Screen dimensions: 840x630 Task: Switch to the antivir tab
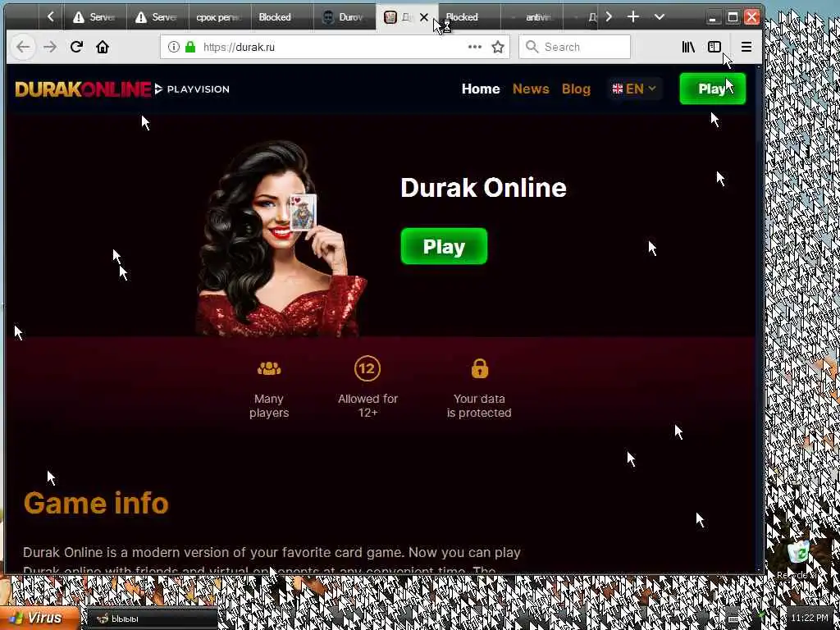point(532,17)
